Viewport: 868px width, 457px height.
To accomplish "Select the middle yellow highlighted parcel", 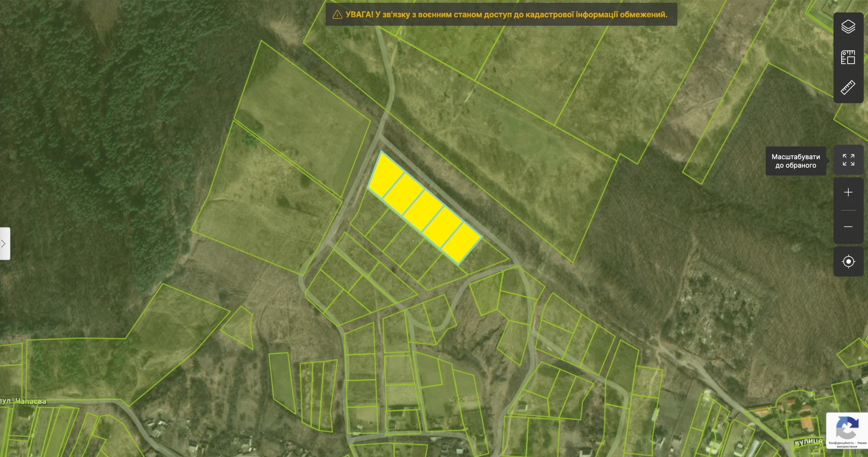I will pyautogui.click(x=423, y=210).
